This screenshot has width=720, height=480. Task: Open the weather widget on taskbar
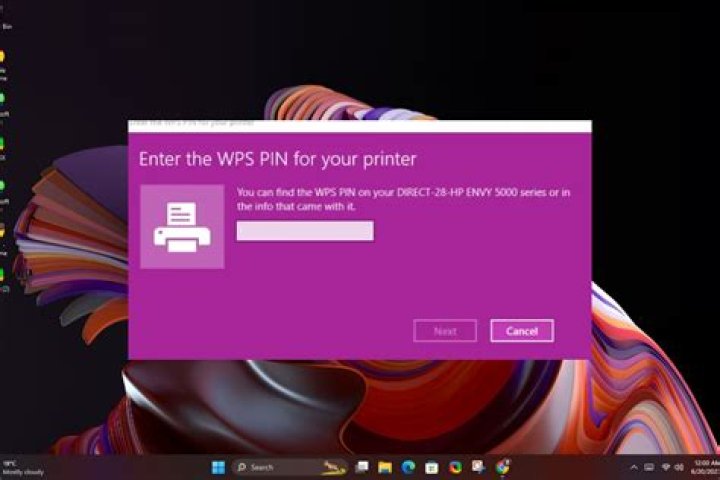pyautogui.click(x=23, y=468)
